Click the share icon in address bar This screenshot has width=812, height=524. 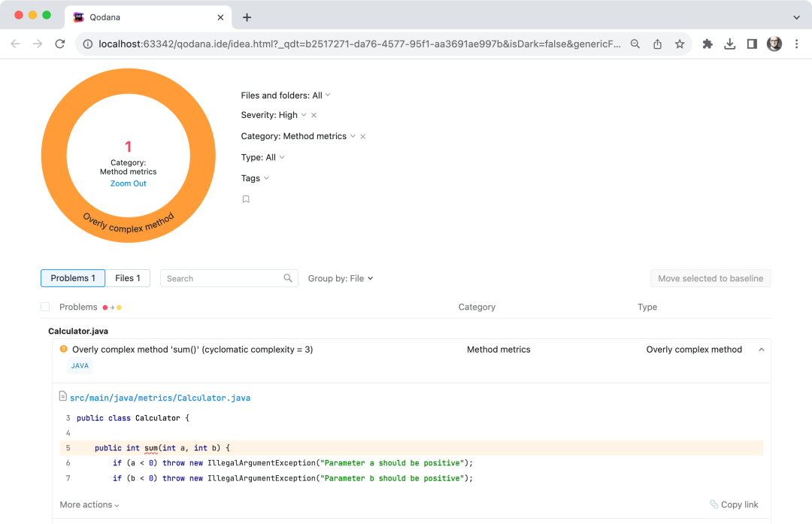pos(657,44)
